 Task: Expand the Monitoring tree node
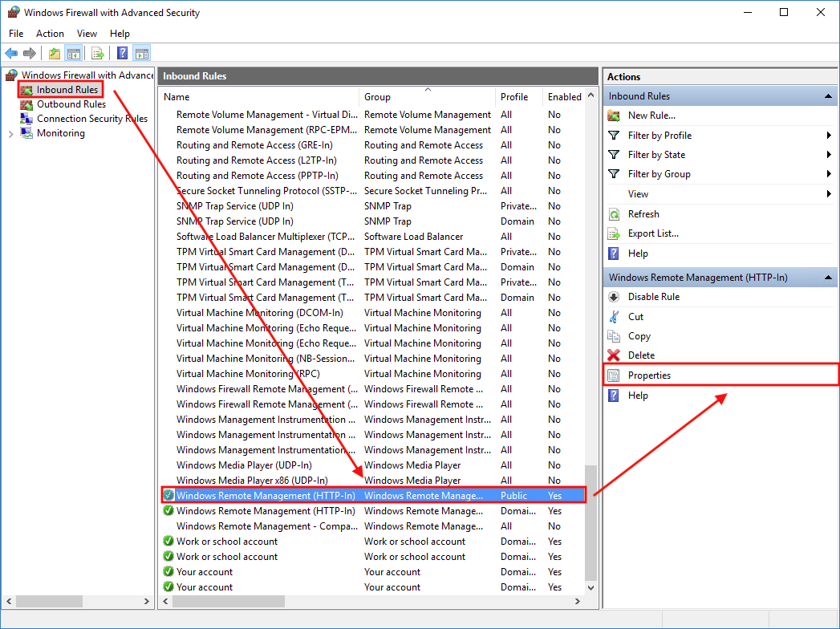(10, 134)
